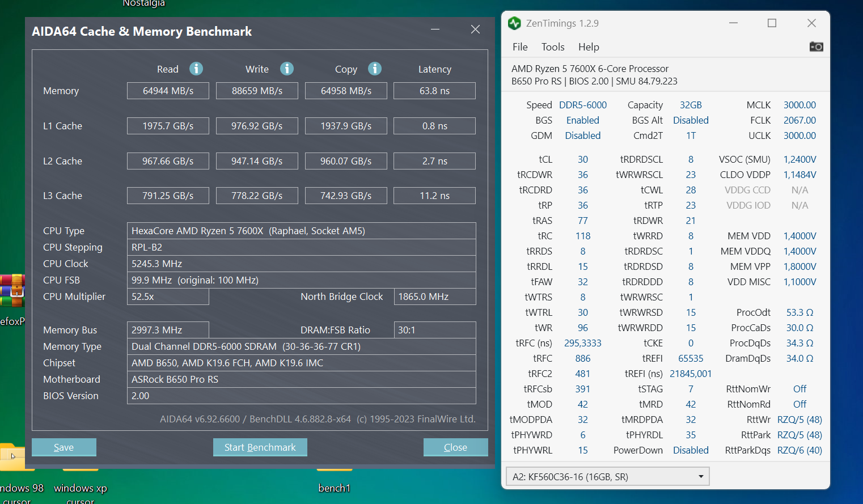The image size is (863, 504).
Task: Click the PowerDown Disabled value in ZenTimings
Action: pos(691,450)
